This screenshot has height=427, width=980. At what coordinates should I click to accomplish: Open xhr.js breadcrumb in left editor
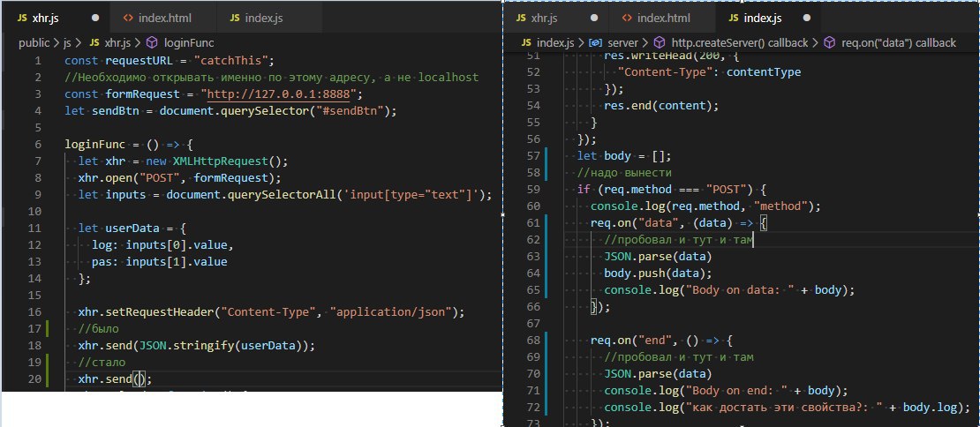[118, 42]
